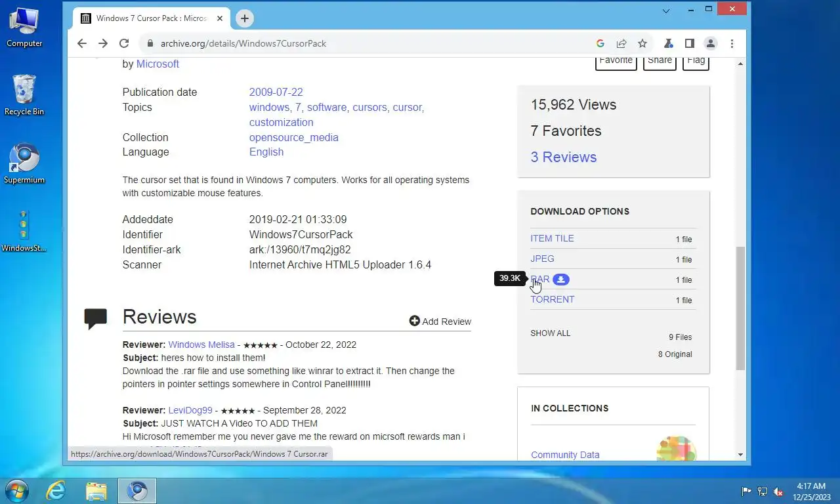
Task: Go back to the previous page
Action: tap(81, 43)
